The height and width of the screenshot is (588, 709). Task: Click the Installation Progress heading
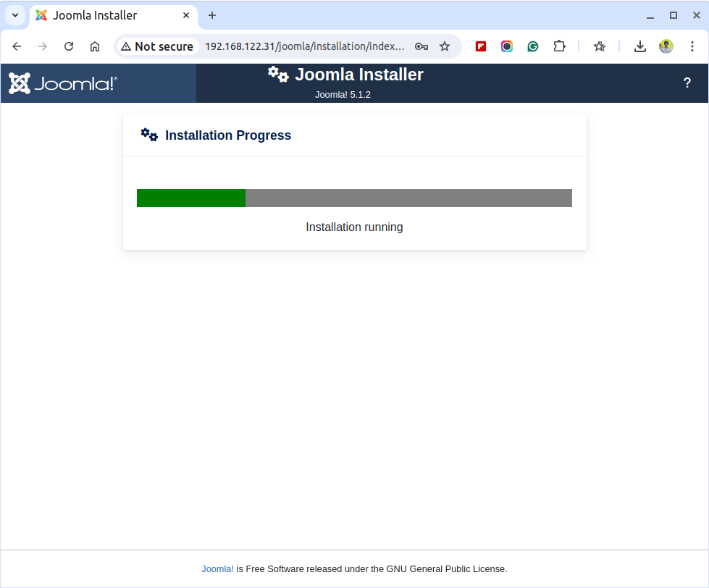point(228,135)
